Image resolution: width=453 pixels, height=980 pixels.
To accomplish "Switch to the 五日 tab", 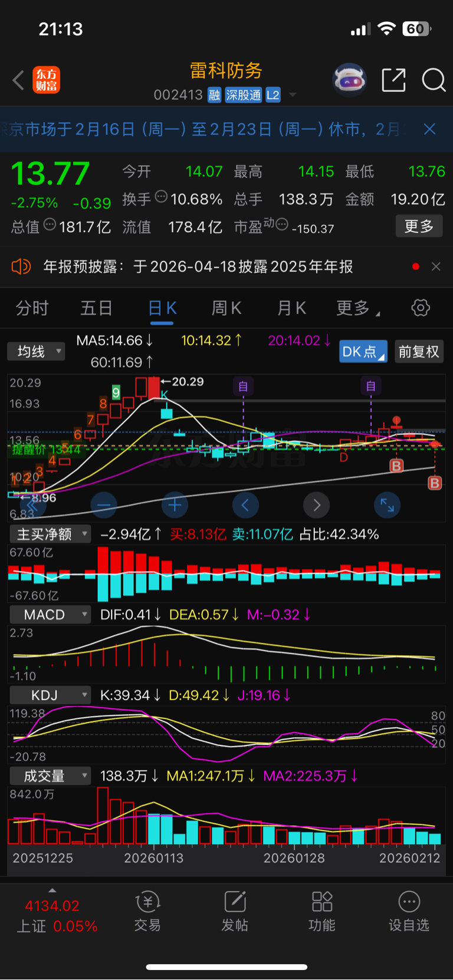I will 97,308.
